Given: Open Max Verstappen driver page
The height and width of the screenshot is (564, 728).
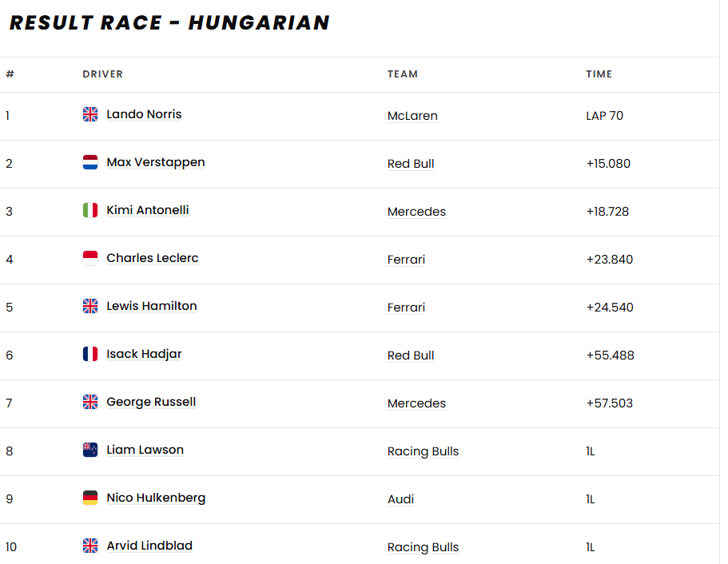Looking at the screenshot, I should click(x=156, y=162).
